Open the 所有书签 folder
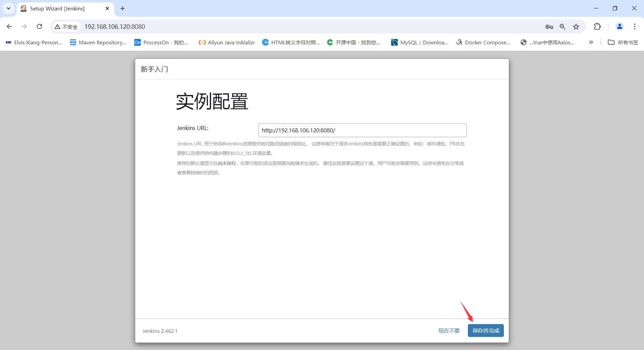This screenshot has width=644, height=350. click(x=623, y=42)
